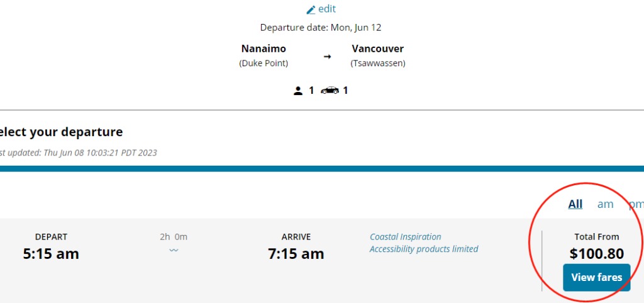Click the 2h 0m sailing duration label
The height and width of the screenshot is (303, 644).
coord(174,237)
